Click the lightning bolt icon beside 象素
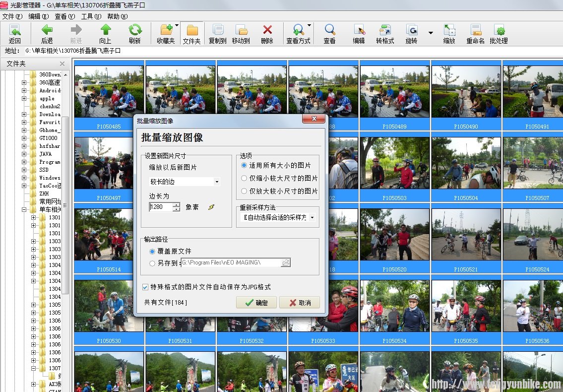This screenshot has height=392, width=563. pos(211,207)
